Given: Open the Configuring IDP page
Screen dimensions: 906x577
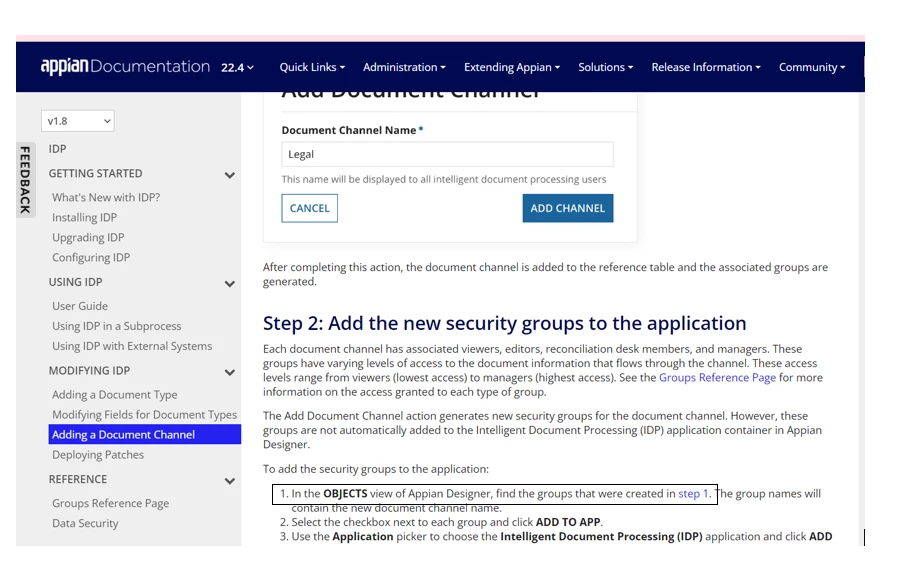Looking at the screenshot, I should [91, 258].
